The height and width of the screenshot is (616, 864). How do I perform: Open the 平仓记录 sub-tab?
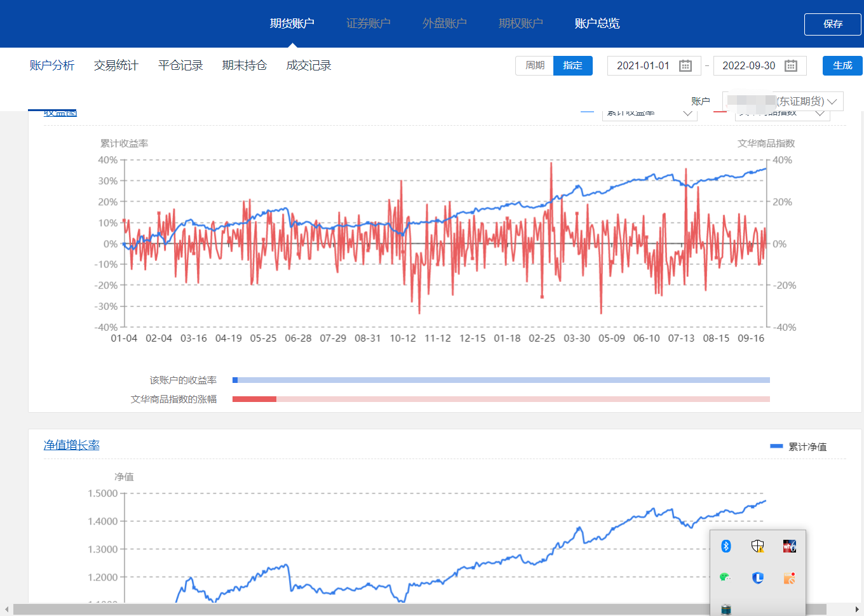(x=180, y=65)
